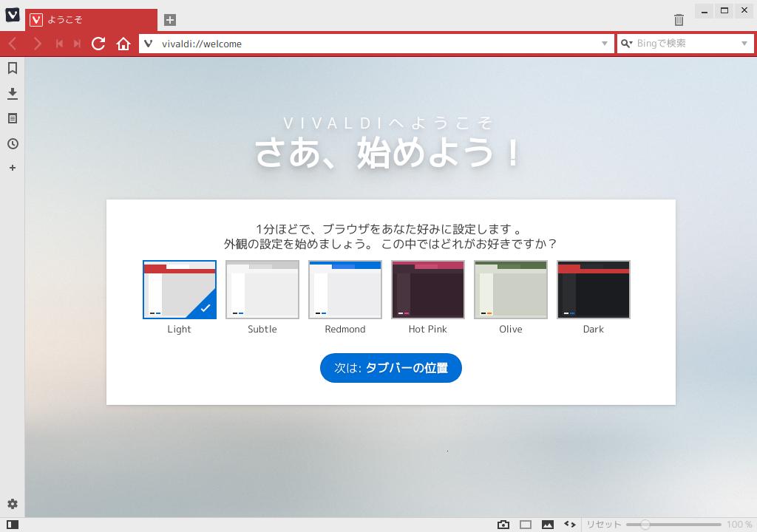Viewport: 757px width, 532px height.
Task: Choose the Olive theme thumbnail
Action: (x=511, y=290)
